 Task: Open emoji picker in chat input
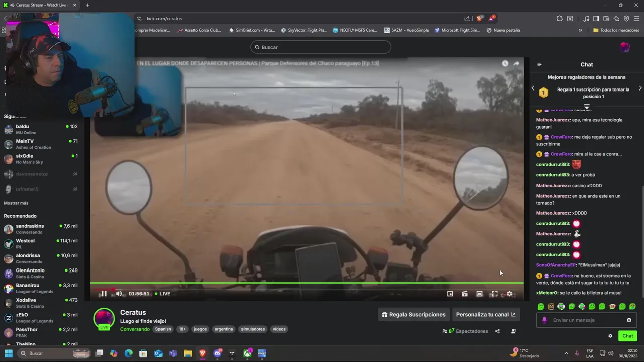tap(629, 320)
